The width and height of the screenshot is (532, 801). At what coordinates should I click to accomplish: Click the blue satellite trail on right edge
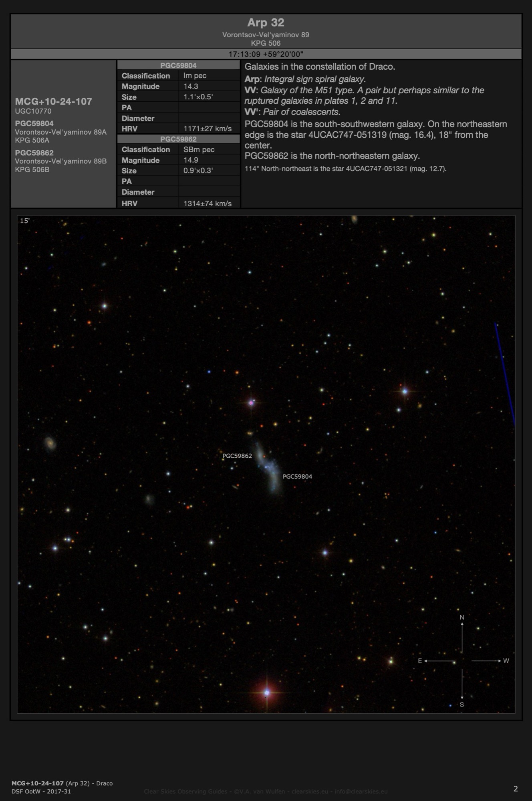(505, 372)
